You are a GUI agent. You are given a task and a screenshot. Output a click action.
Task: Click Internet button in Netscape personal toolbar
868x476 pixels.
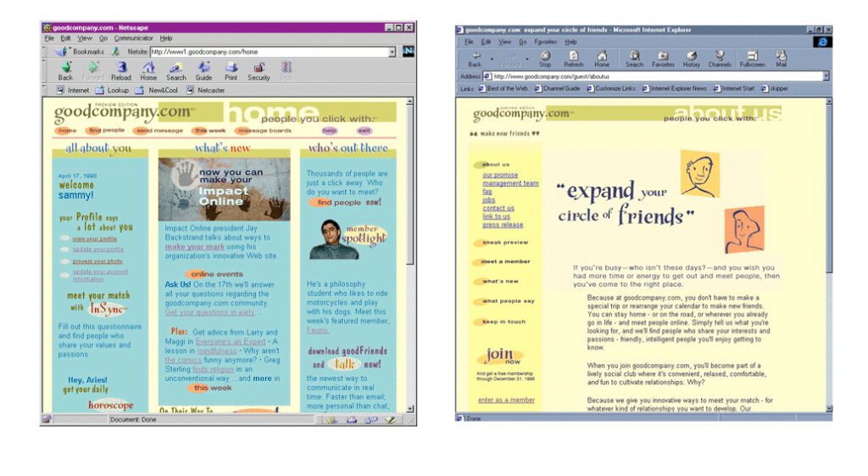[x=73, y=90]
